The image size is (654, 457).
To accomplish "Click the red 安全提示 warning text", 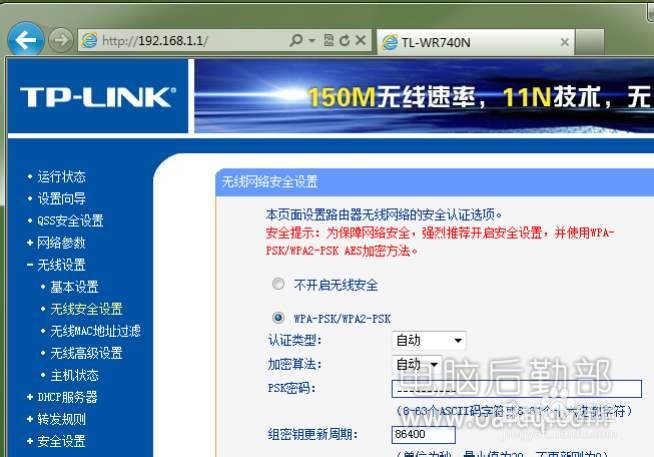I will point(440,241).
